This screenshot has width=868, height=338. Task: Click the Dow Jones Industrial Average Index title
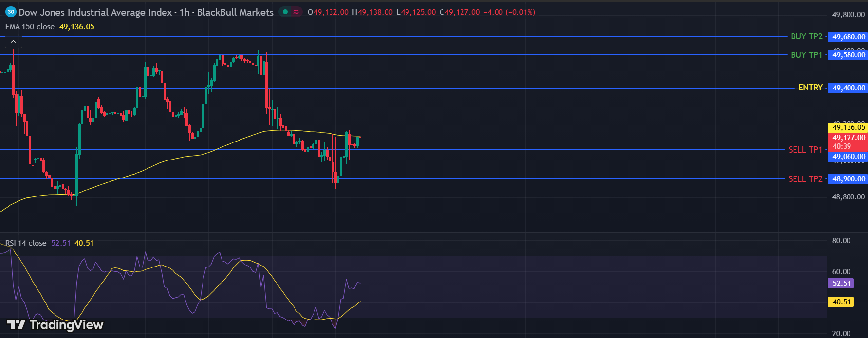coord(95,12)
